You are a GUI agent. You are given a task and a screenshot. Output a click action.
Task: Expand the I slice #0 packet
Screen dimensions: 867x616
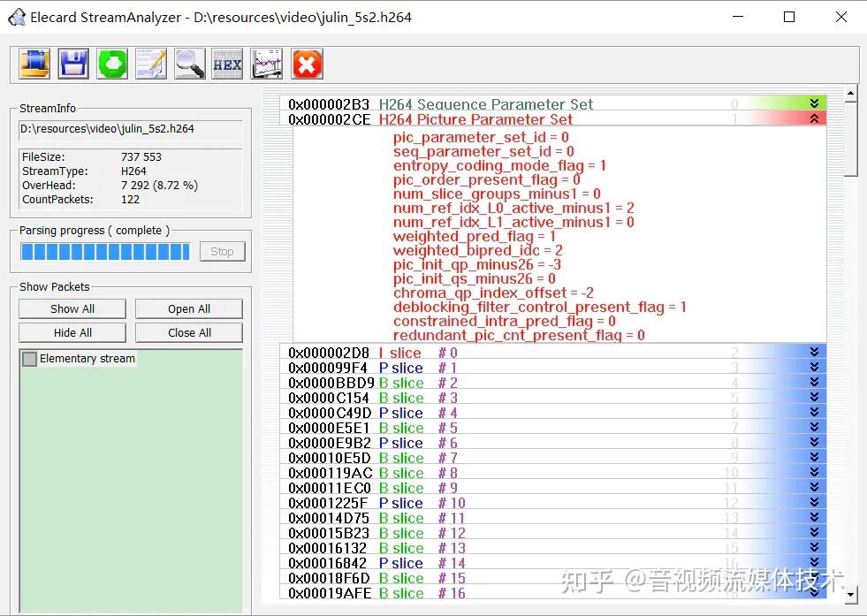tap(814, 353)
